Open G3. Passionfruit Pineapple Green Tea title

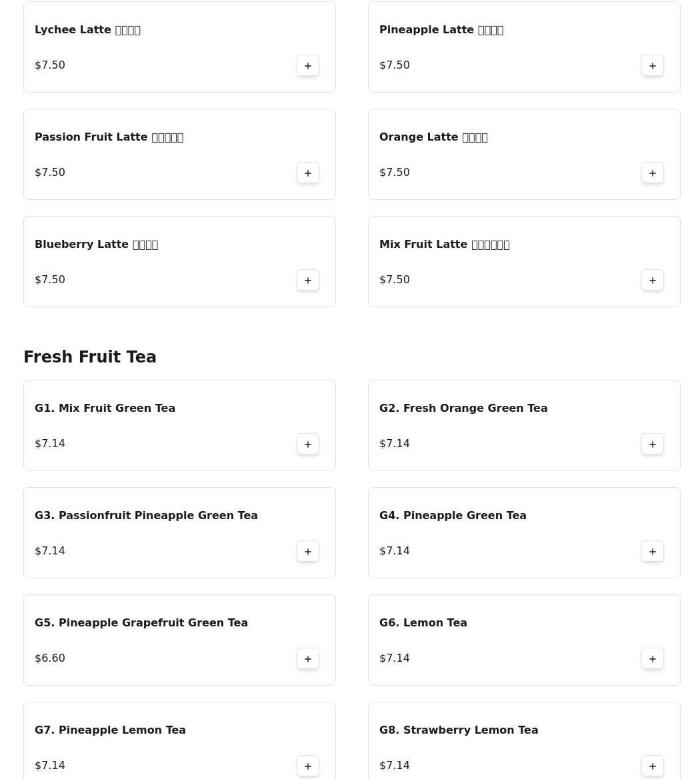coord(146,516)
